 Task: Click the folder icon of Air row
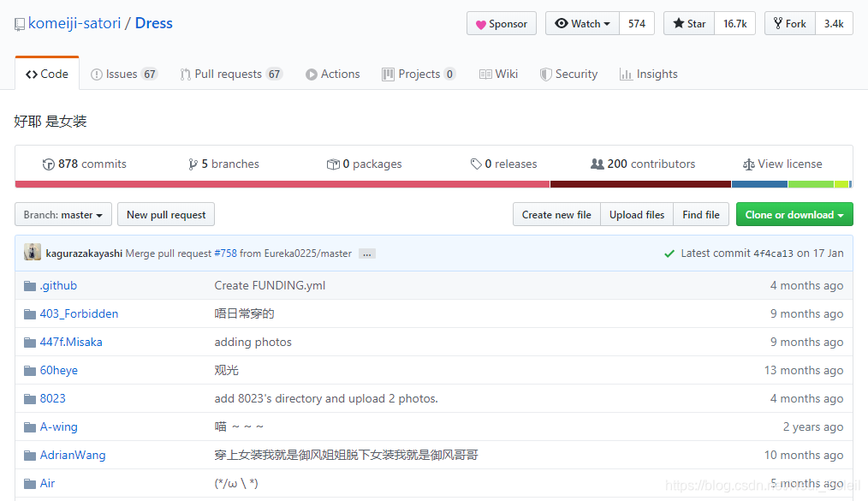pyautogui.click(x=30, y=484)
